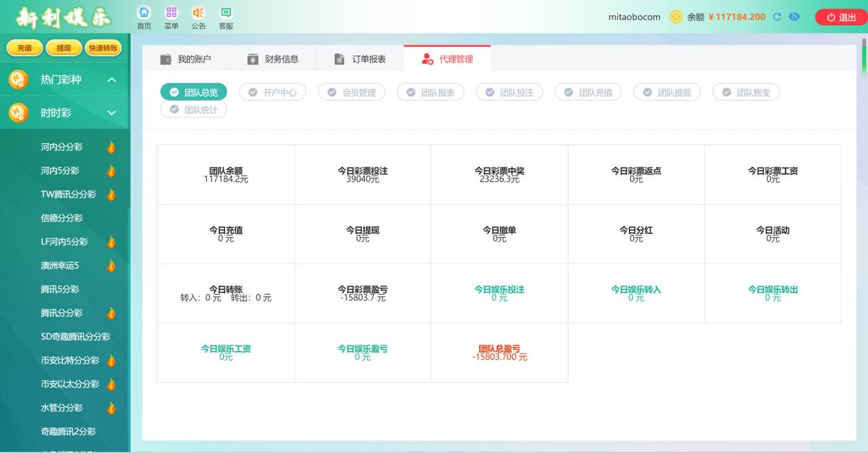Select the 团队报表 option pill
The image size is (868, 453).
pos(431,92)
